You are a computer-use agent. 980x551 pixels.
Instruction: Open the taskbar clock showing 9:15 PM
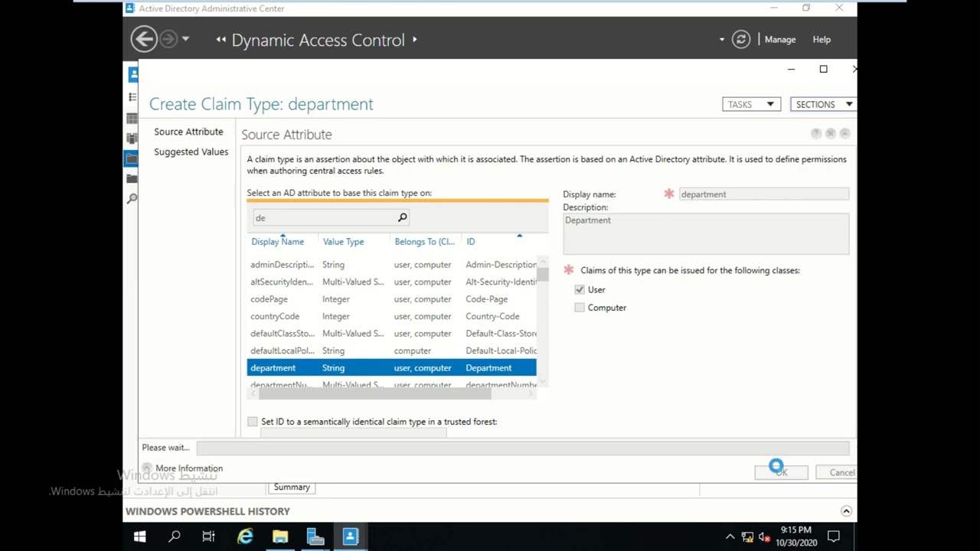point(796,536)
